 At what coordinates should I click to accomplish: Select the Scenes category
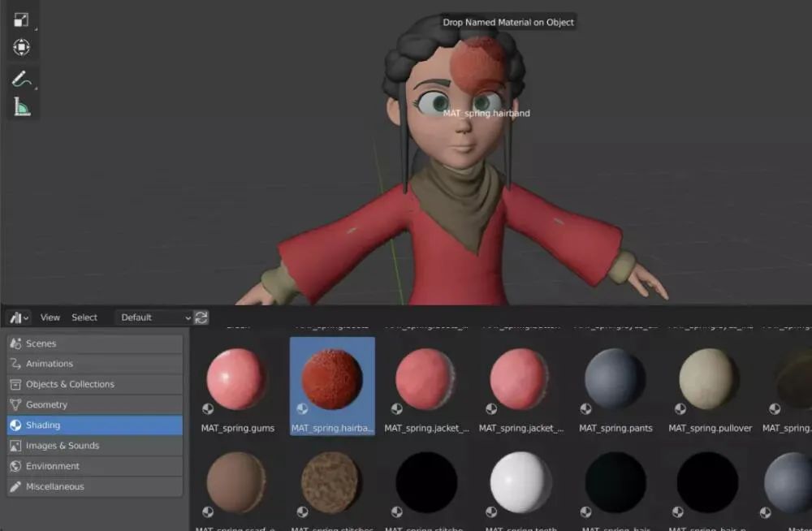click(x=94, y=343)
